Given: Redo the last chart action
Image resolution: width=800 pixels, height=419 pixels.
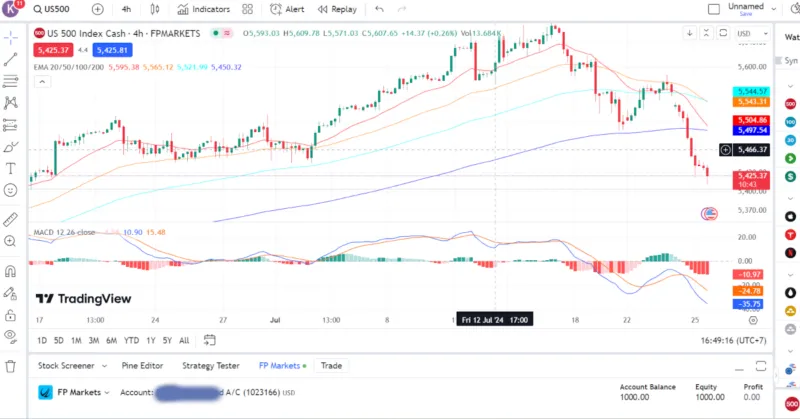Looking at the screenshot, I should (x=402, y=9).
